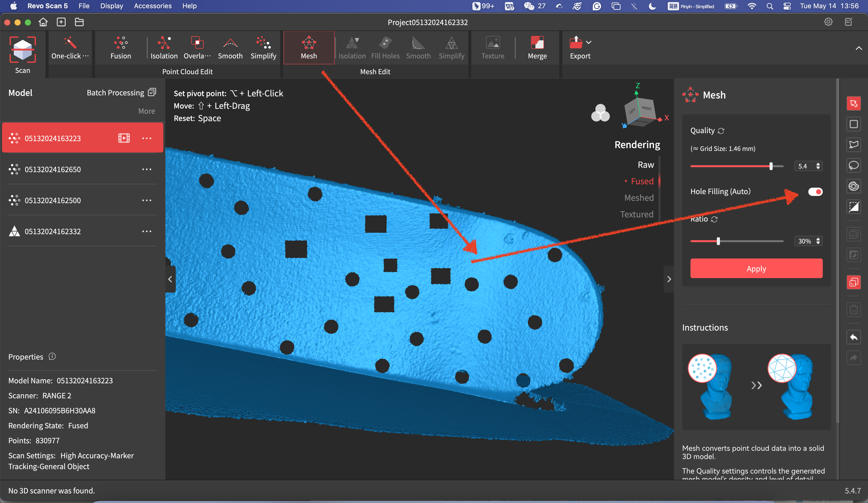The image size is (868, 503).
Task: Select the Fusion tool
Action: (x=121, y=48)
